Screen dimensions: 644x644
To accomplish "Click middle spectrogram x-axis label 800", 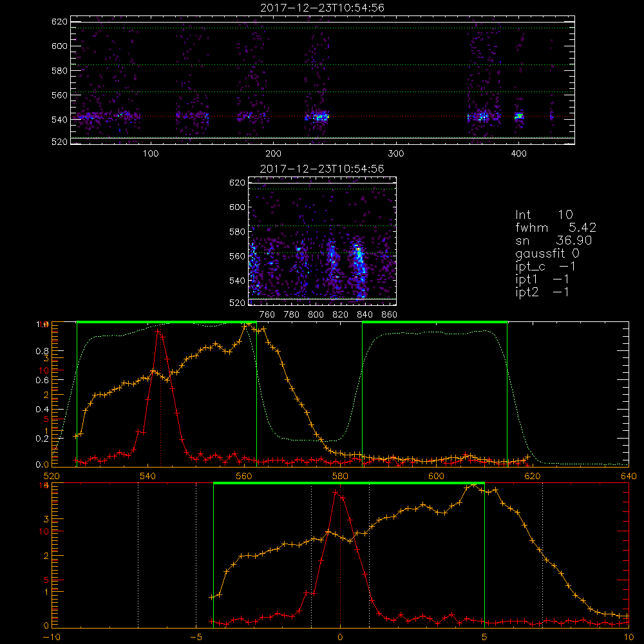I will pos(316,315).
